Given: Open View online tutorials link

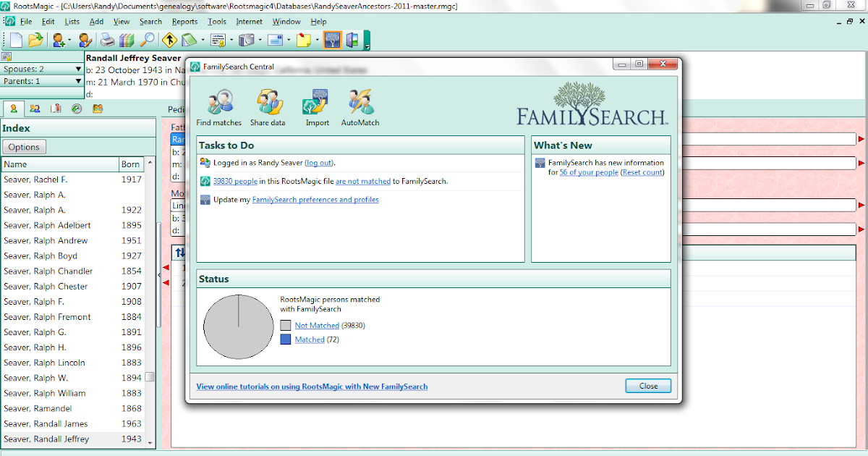Looking at the screenshot, I should pyautogui.click(x=312, y=387).
